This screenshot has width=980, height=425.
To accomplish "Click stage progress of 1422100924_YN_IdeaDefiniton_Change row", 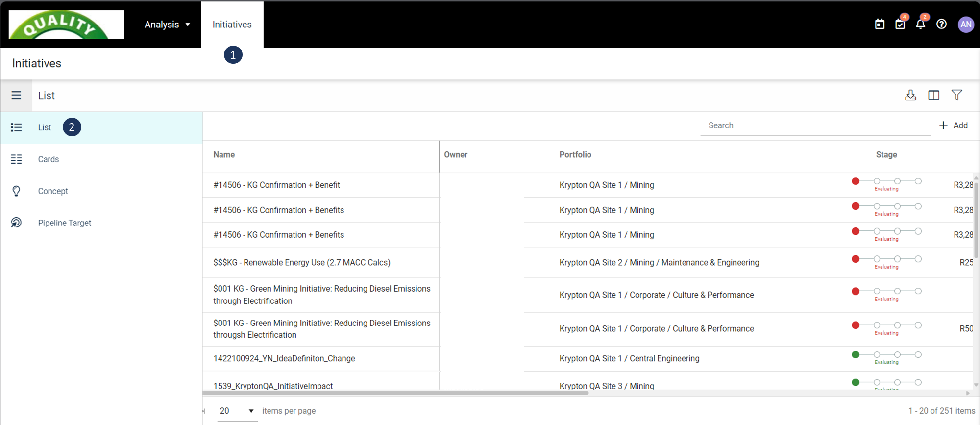I will tap(887, 358).
